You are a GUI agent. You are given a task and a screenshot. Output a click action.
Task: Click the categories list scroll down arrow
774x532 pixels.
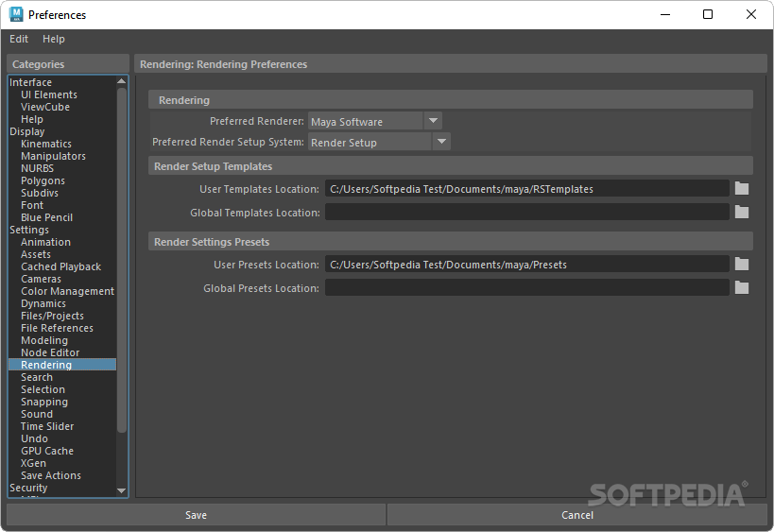(x=121, y=490)
